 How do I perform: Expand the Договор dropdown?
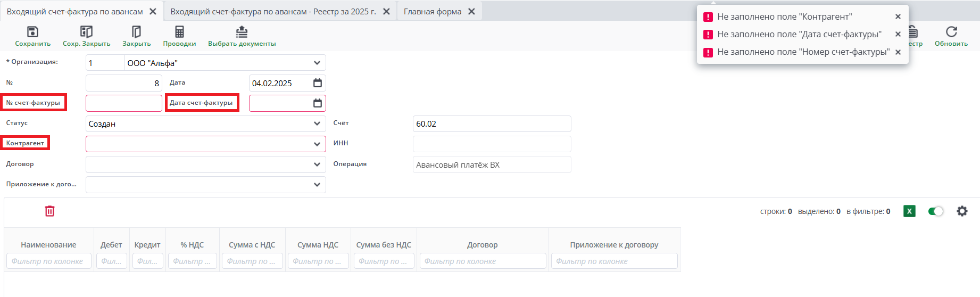[x=317, y=164]
